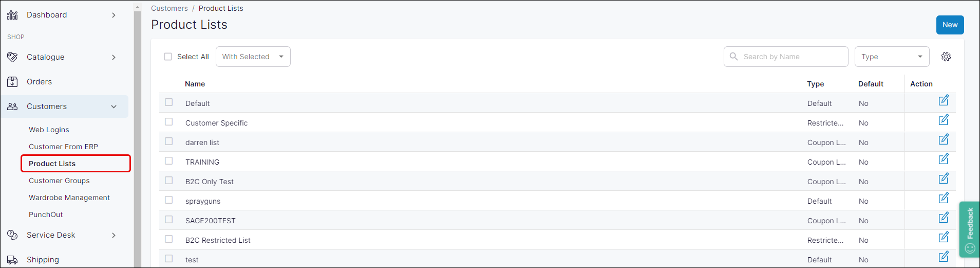The height and width of the screenshot is (268, 980).
Task: Open edit for TRAINING list
Action: click(944, 159)
